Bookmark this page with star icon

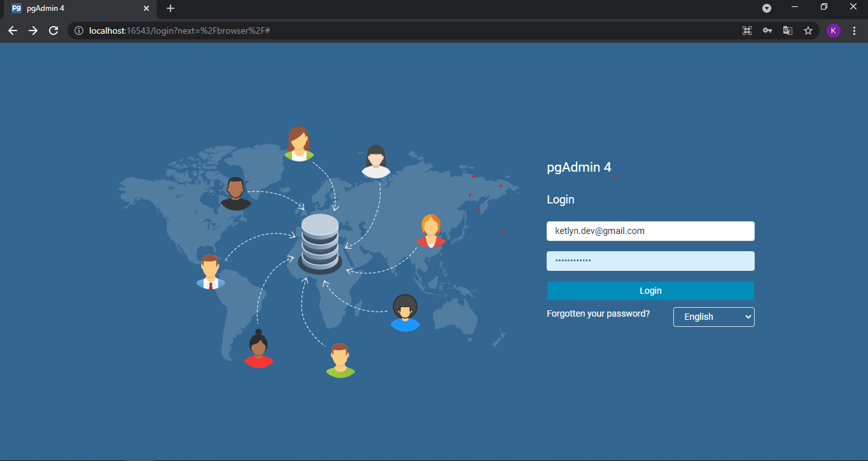[x=808, y=31]
